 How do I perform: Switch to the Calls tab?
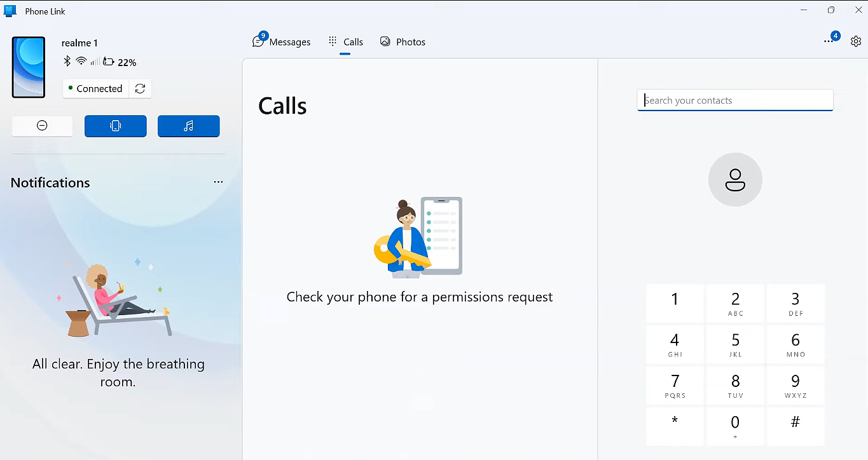pyautogui.click(x=345, y=42)
